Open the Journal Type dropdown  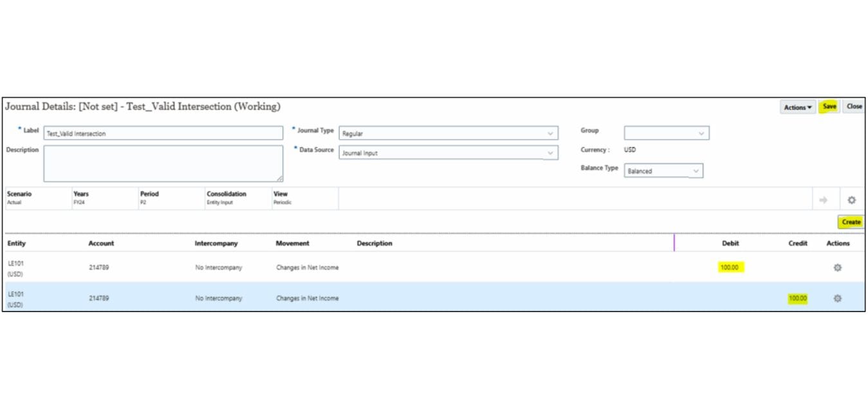550,133
